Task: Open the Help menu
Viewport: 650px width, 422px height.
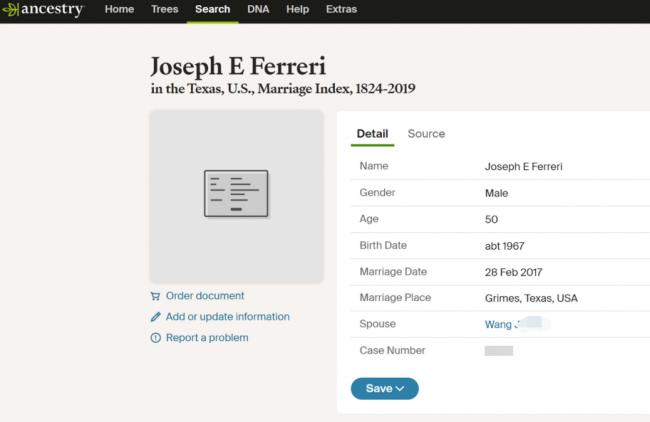Action: click(297, 9)
